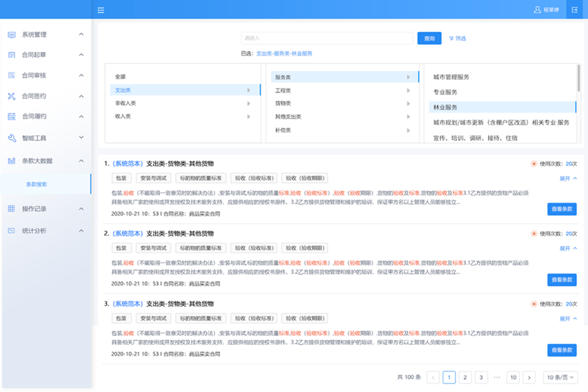The height and width of the screenshot is (392, 588).
Task: Click 查看条款 on the first result
Action: 562,209
